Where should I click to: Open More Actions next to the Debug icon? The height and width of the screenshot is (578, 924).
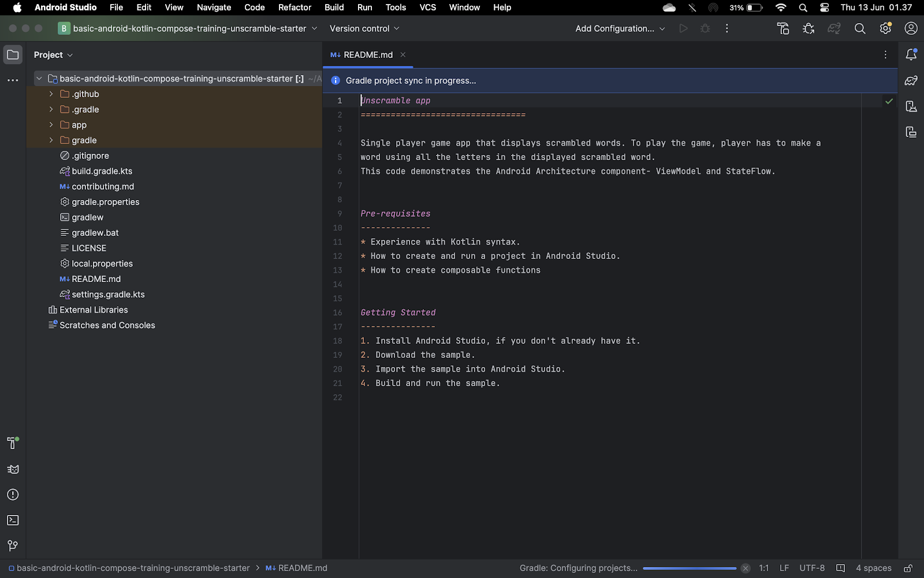pyautogui.click(x=727, y=28)
